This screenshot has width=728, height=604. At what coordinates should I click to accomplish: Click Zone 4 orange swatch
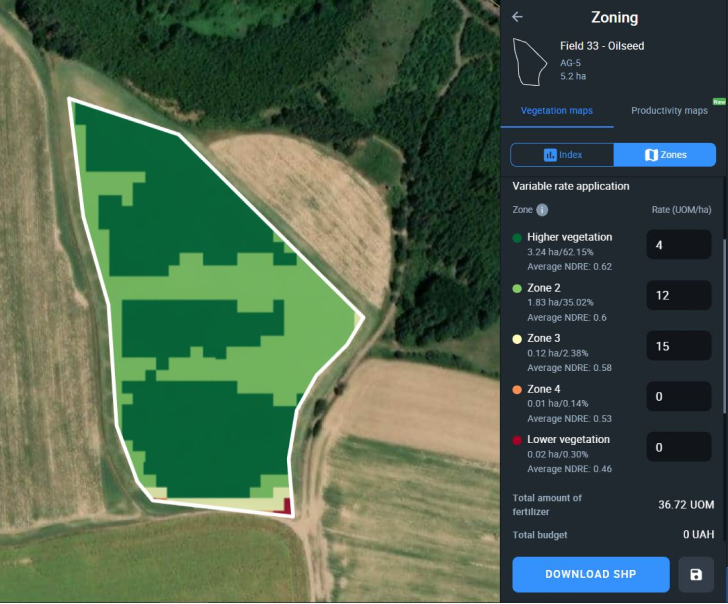[517, 390]
